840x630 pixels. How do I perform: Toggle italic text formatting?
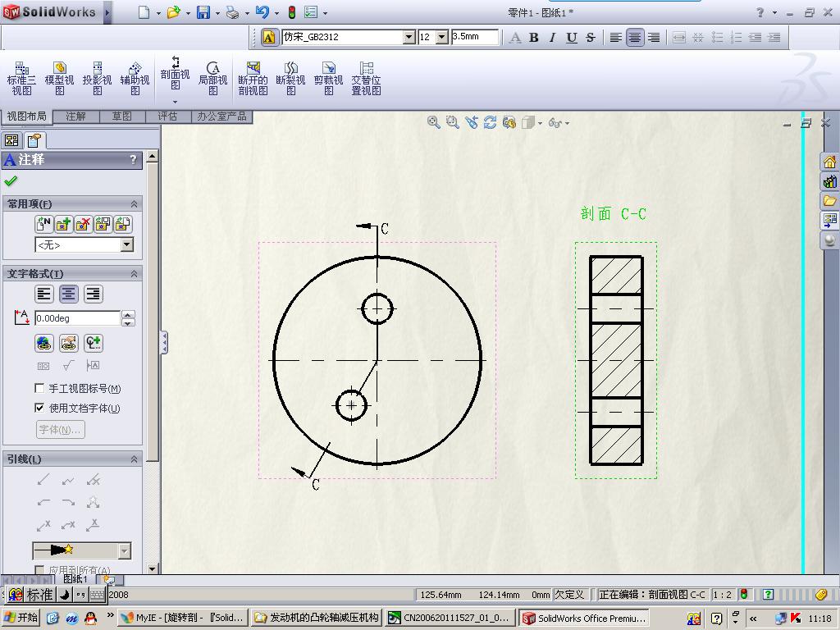(x=552, y=38)
